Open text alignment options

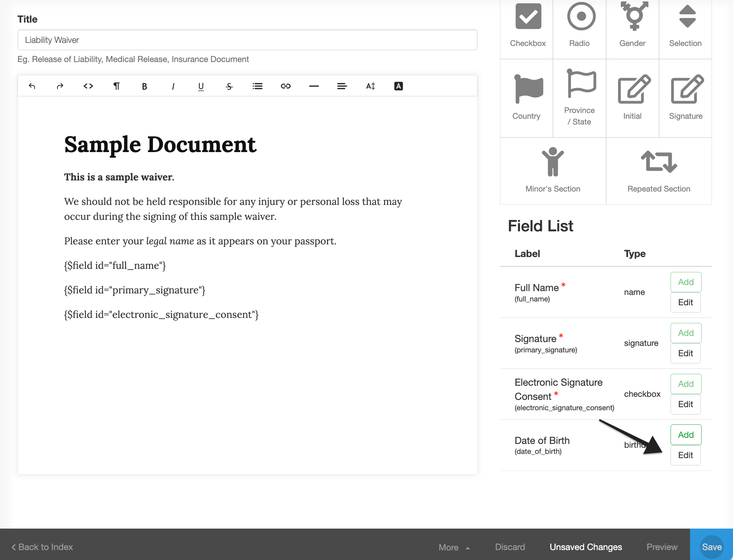[342, 86]
